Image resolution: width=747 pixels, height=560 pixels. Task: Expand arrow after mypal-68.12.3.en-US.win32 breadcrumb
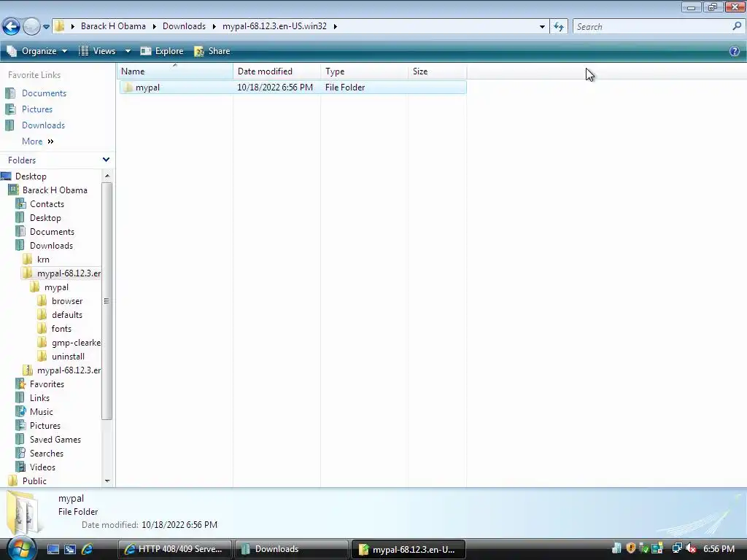[x=336, y=26]
